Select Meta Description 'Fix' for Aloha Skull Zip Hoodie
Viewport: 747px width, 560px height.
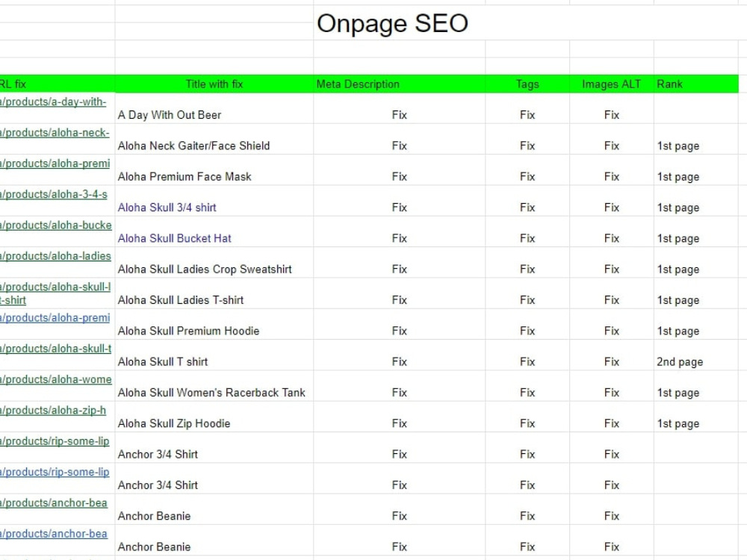[x=399, y=417]
